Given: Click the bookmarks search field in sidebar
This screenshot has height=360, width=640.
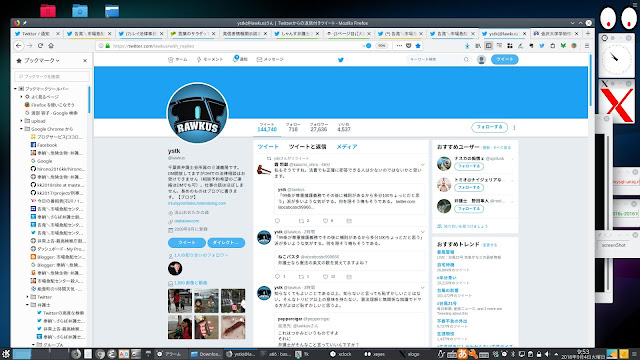Looking at the screenshot, I should click(52, 76).
